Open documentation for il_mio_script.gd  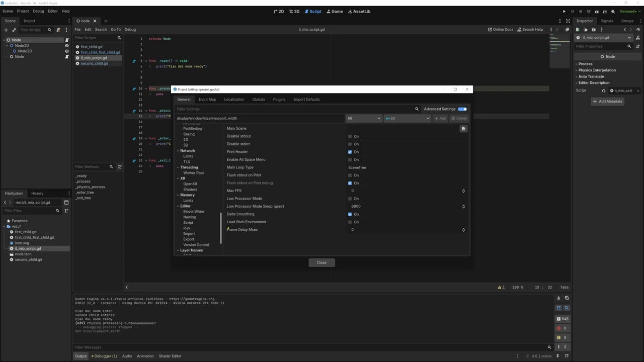pos(637,38)
